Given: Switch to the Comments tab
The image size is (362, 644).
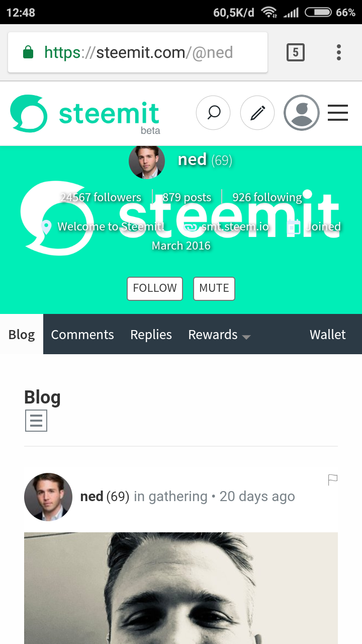Looking at the screenshot, I should [x=82, y=335].
